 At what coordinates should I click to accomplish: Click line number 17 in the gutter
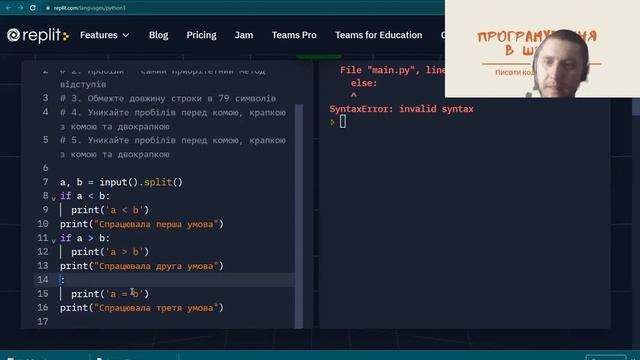[x=43, y=322]
